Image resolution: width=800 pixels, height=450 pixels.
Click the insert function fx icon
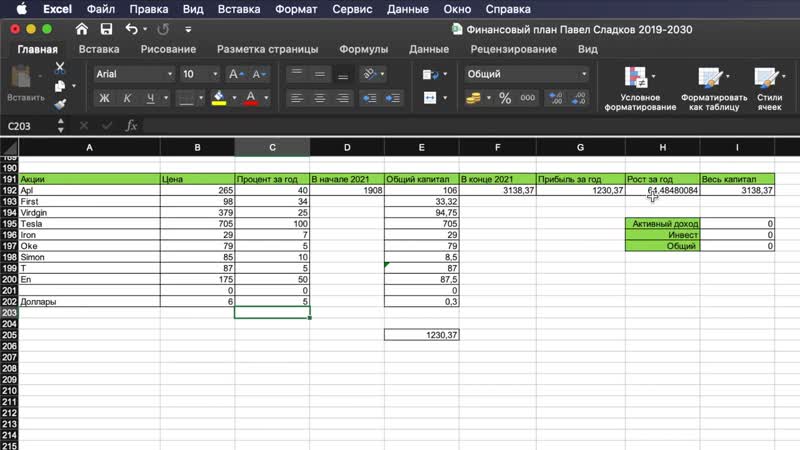pos(131,126)
